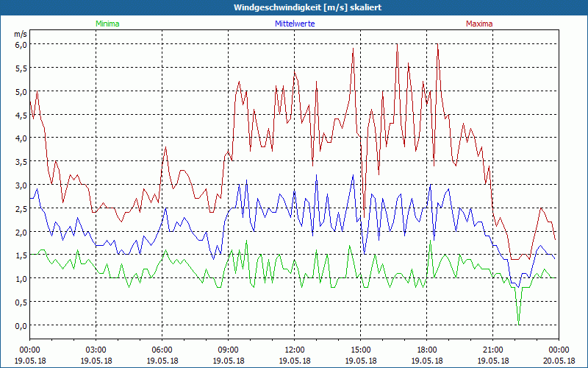Click the 15:00 time axis label
588x368 pixels.
(x=360, y=350)
